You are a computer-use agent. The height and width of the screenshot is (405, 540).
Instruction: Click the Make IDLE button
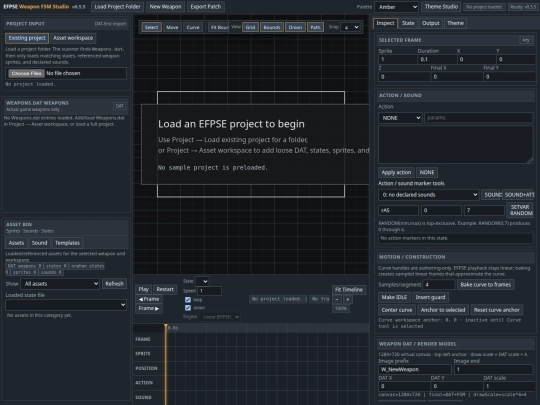pyautogui.click(x=394, y=297)
